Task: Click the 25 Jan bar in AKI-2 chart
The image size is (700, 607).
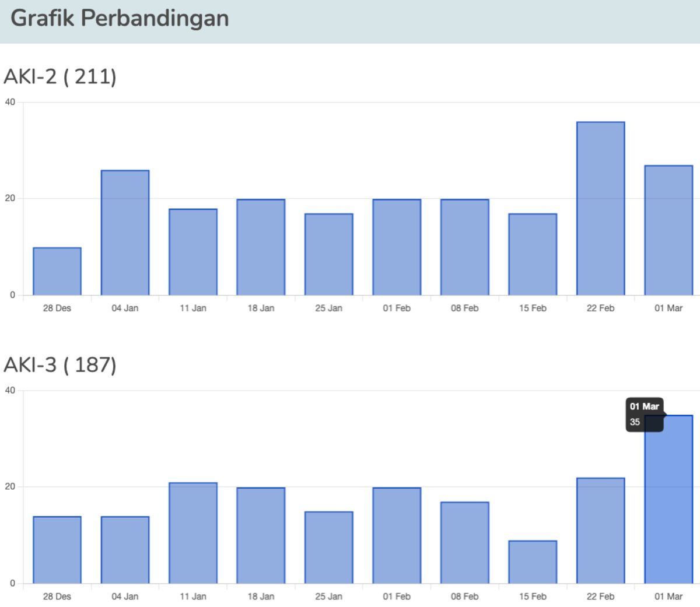Action: point(329,254)
